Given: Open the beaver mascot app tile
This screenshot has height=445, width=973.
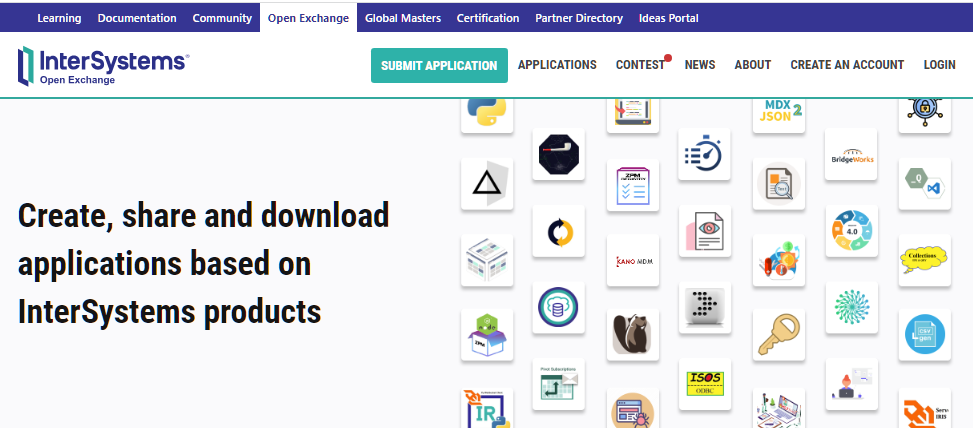Looking at the screenshot, I should coord(633,335).
